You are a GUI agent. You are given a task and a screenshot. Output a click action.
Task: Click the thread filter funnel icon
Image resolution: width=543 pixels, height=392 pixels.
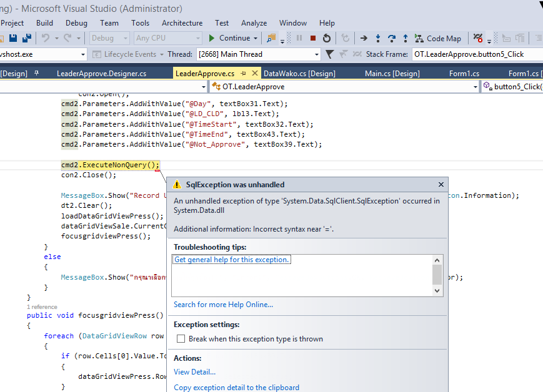click(x=330, y=54)
